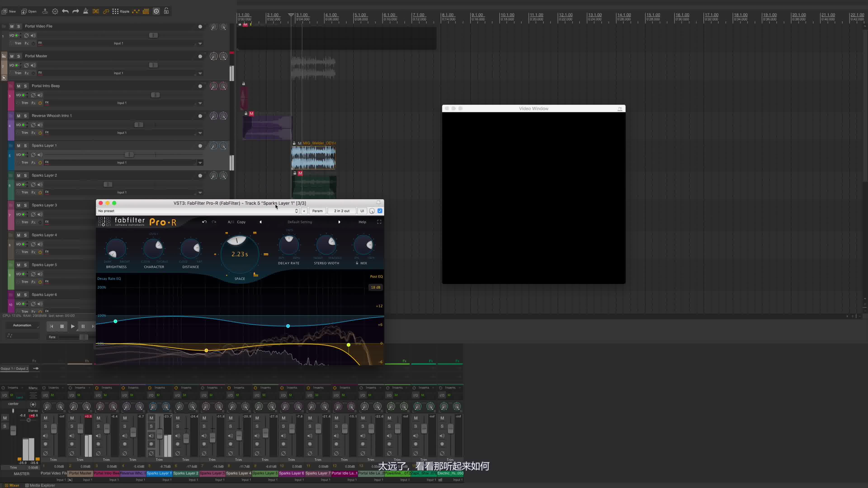Open input dropdown arrow on Portal Master track

click(x=200, y=73)
